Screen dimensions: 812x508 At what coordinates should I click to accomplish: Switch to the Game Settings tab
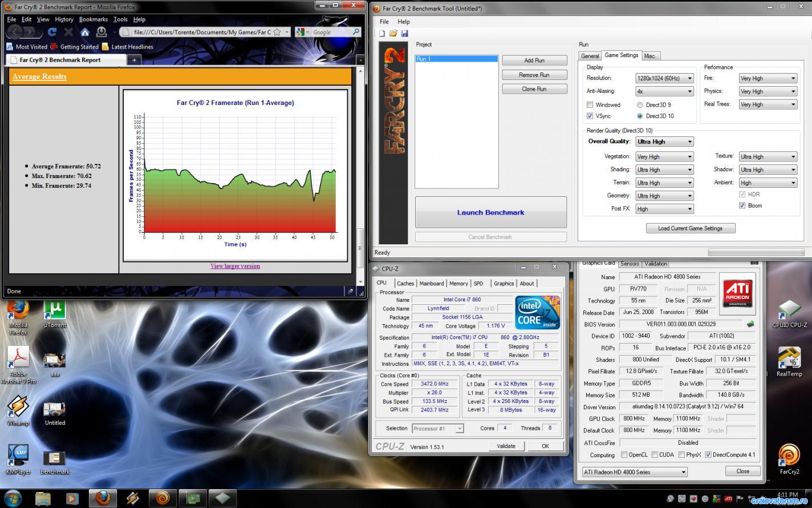(x=621, y=55)
